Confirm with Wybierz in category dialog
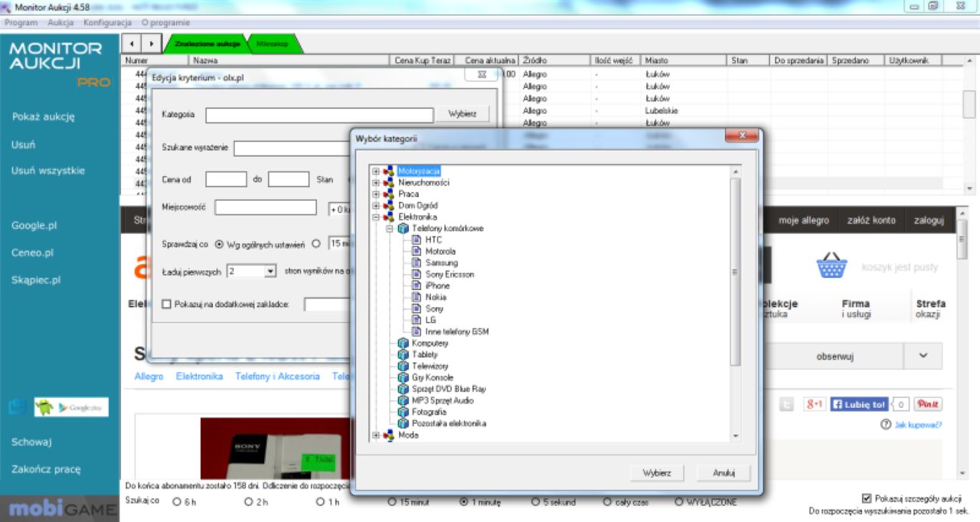The width and height of the screenshot is (980, 522). point(657,473)
